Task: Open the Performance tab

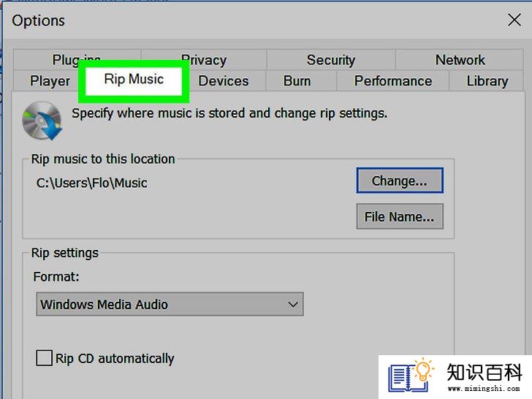Action: (393, 80)
